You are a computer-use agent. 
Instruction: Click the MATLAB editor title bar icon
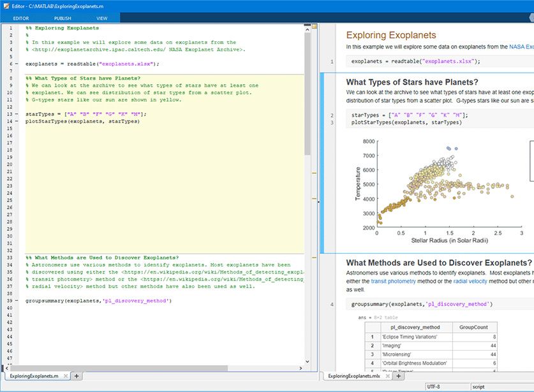tap(6, 5)
